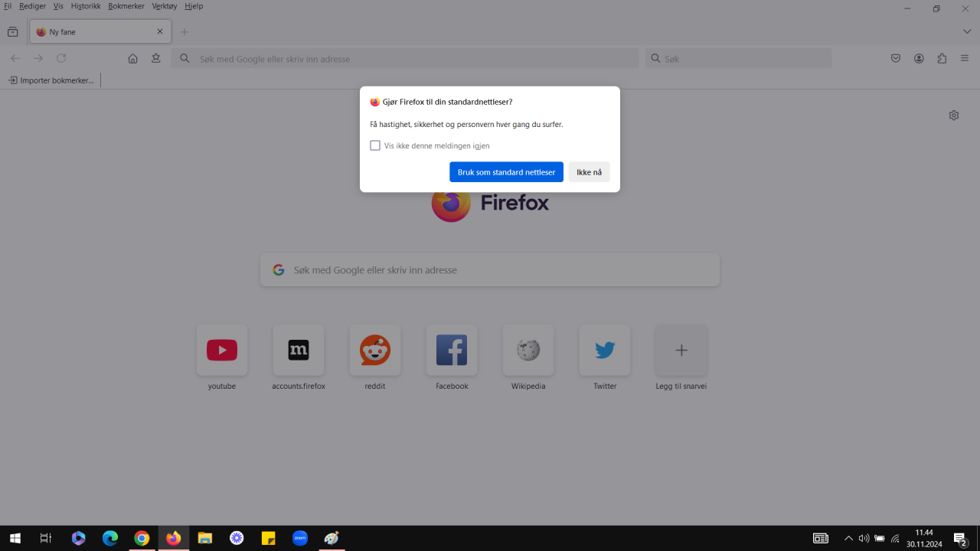Open the new tab settings gear

pos(953,115)
